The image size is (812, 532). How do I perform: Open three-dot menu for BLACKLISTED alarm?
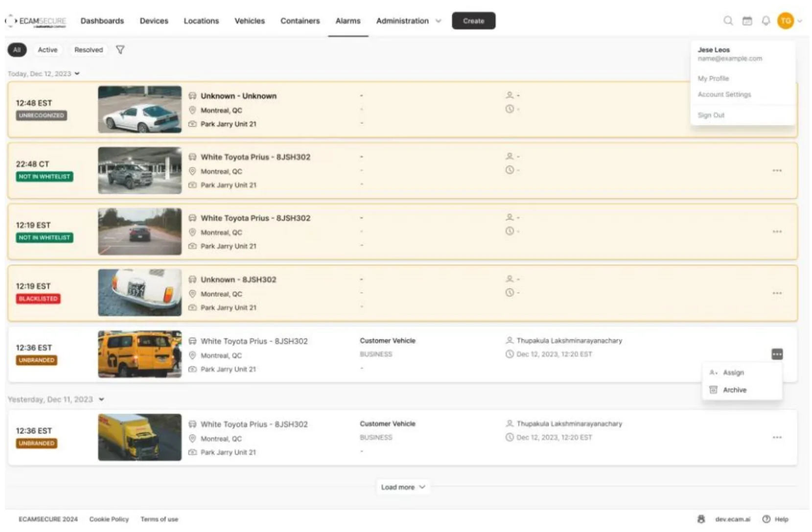pos(777,293)
